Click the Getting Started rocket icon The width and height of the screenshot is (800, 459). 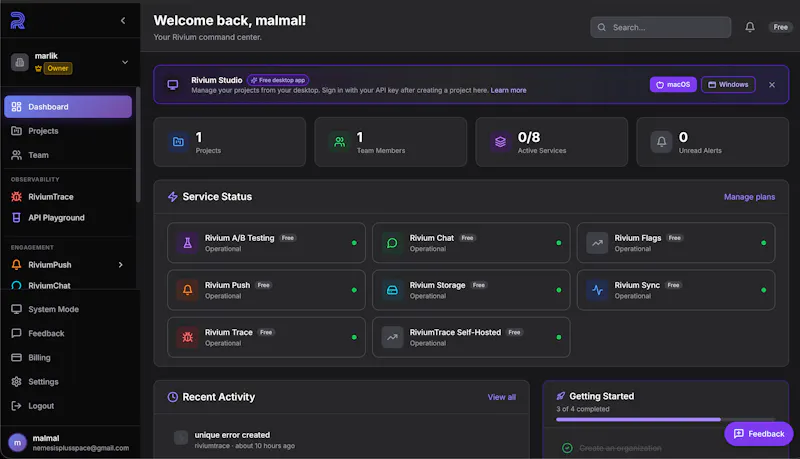pos(561,396)
